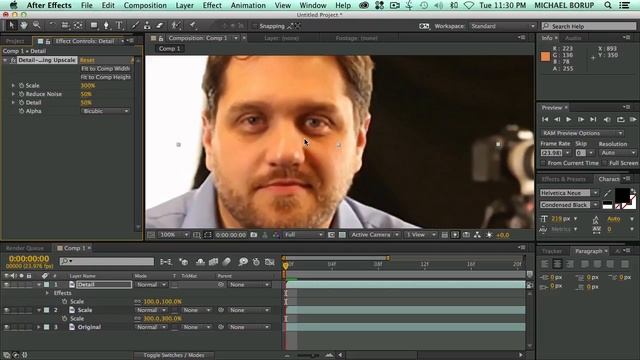
Task: Hide the Detail layer
Action: (x=6, y=284)
